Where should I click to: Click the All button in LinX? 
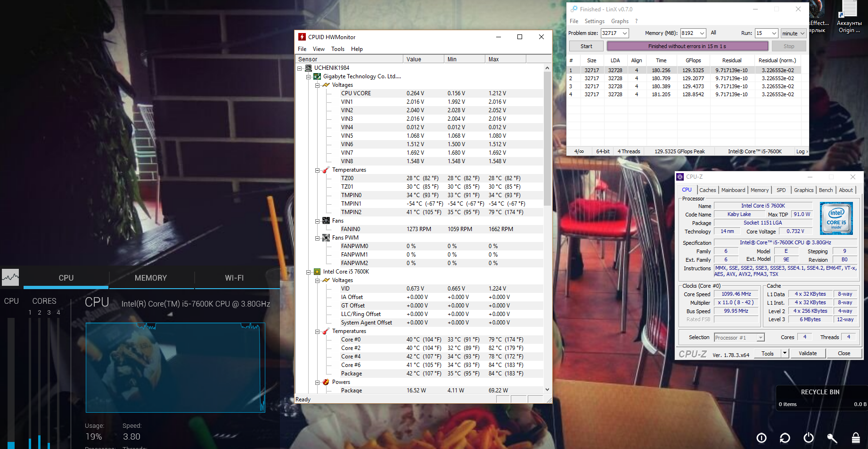(x=713, y=33)
